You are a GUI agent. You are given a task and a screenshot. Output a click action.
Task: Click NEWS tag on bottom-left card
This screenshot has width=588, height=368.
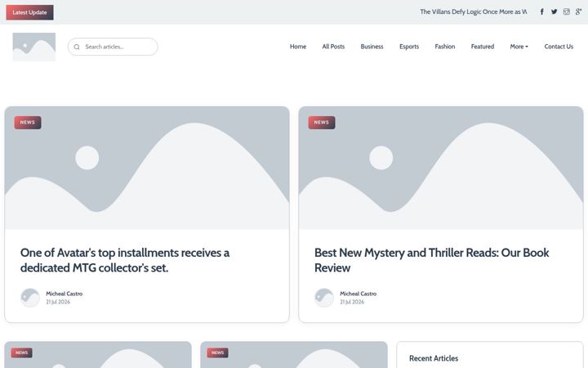pos(22,352)
